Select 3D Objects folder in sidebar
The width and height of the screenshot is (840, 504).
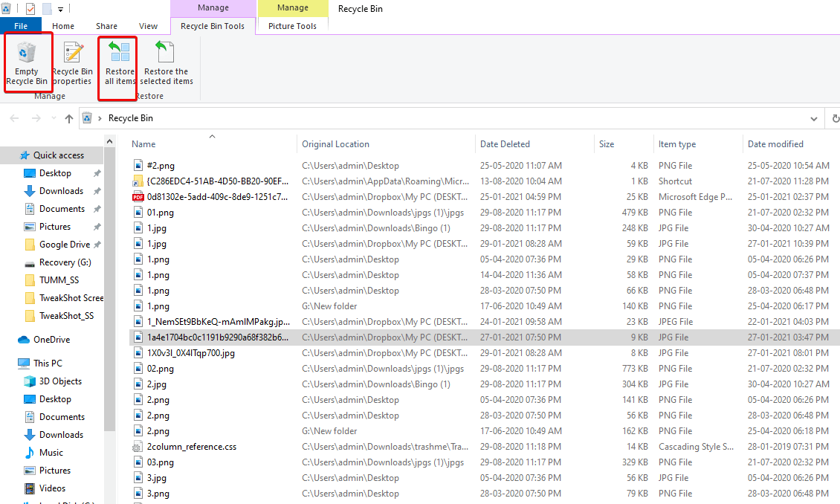click(60, 381)
